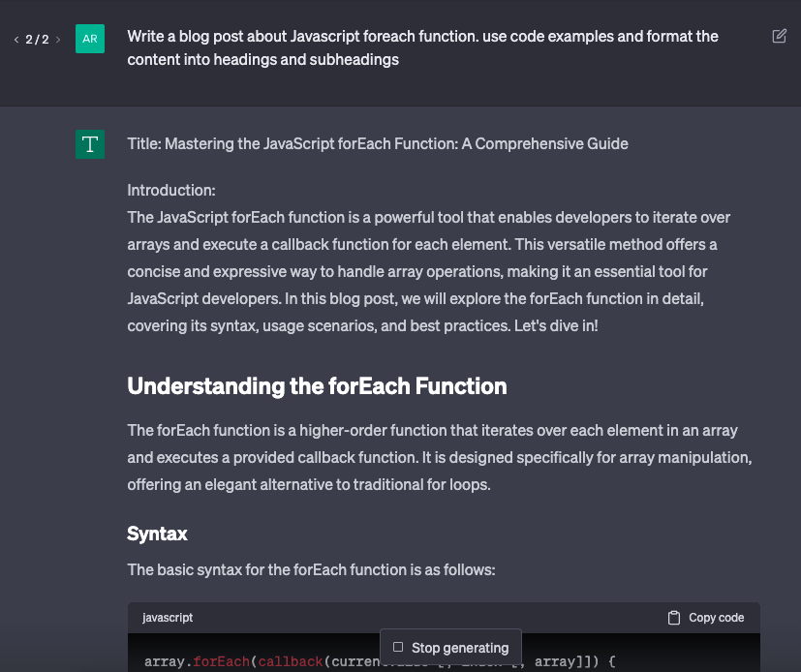
Task: Click the array.forEach code line
Action: 380,661
